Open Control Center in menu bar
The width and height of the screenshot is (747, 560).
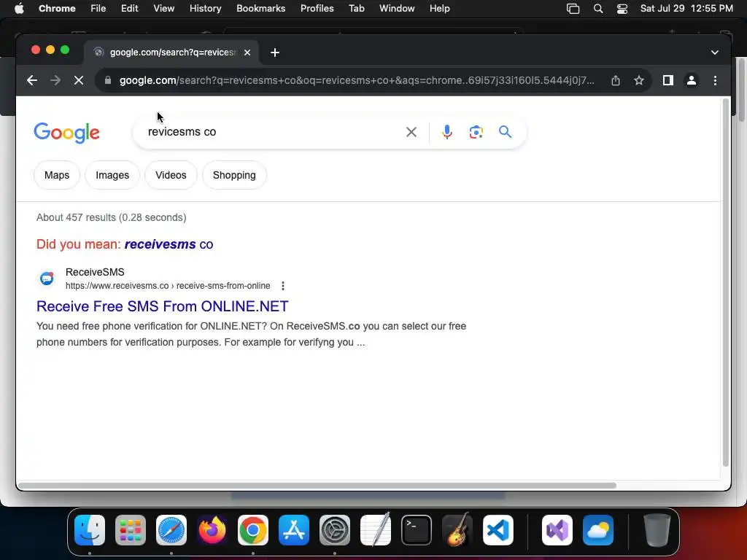622,9
